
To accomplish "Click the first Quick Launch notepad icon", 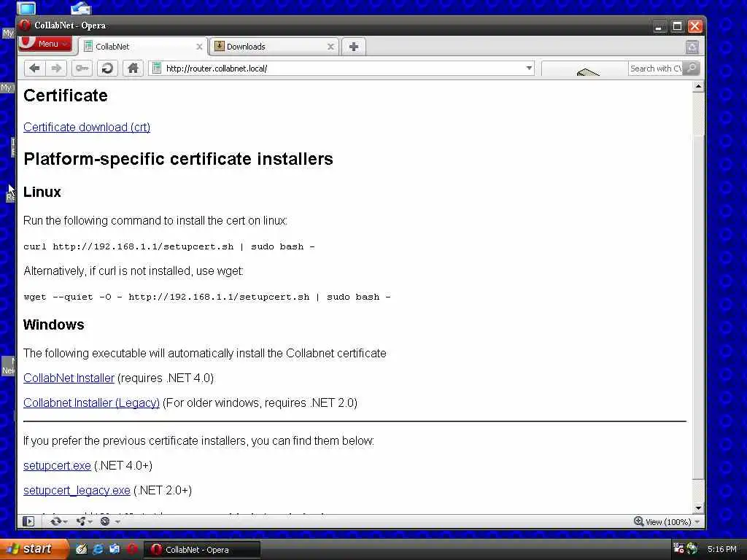I will (x=81, y=549).
